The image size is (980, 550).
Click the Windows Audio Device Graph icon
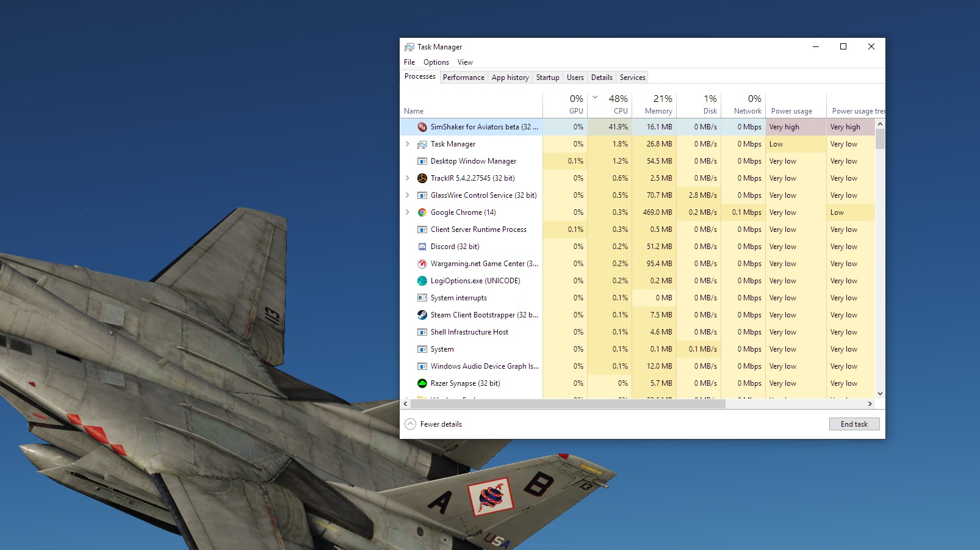pyautogui.click(x=422, y=366)
